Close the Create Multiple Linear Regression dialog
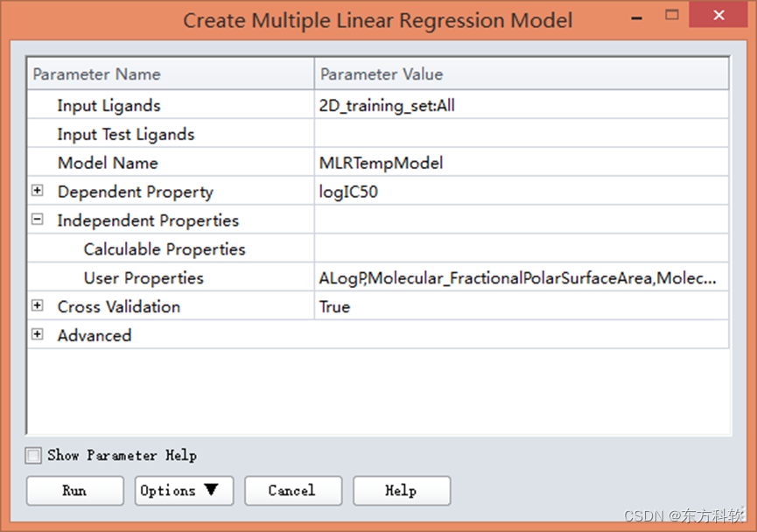 pyautogui.click(x=718, y=15)
